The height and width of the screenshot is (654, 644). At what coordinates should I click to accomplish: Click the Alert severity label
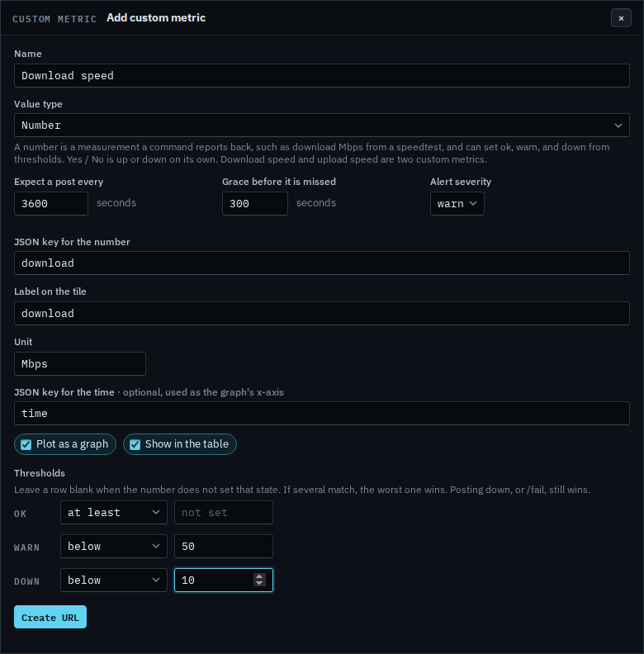[x=461, y=182]
